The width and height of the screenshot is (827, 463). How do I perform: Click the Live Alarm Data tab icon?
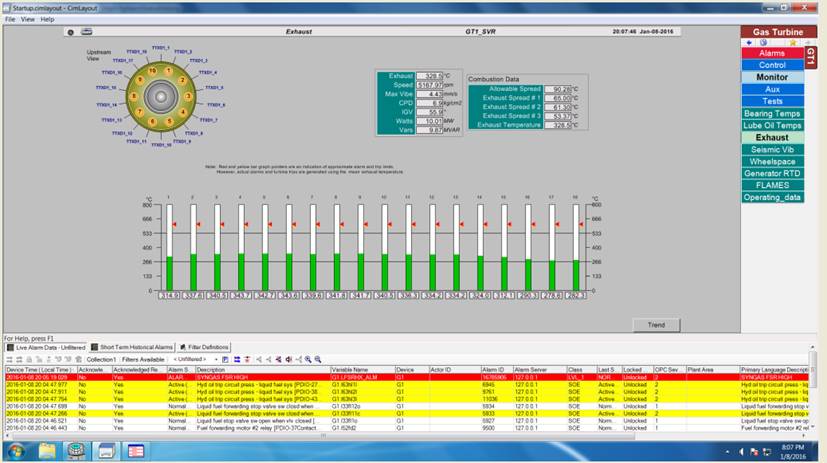(x=10, y=348)
